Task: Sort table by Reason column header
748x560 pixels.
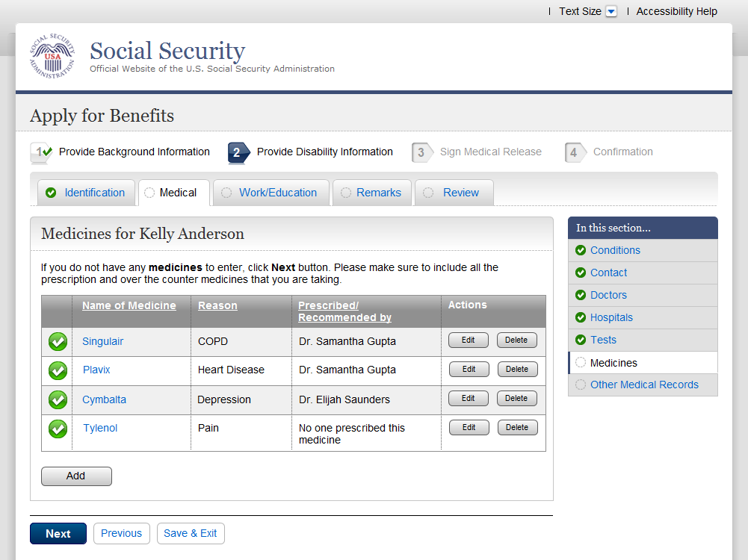Action: pyautogui.click(x=217, y=305)
